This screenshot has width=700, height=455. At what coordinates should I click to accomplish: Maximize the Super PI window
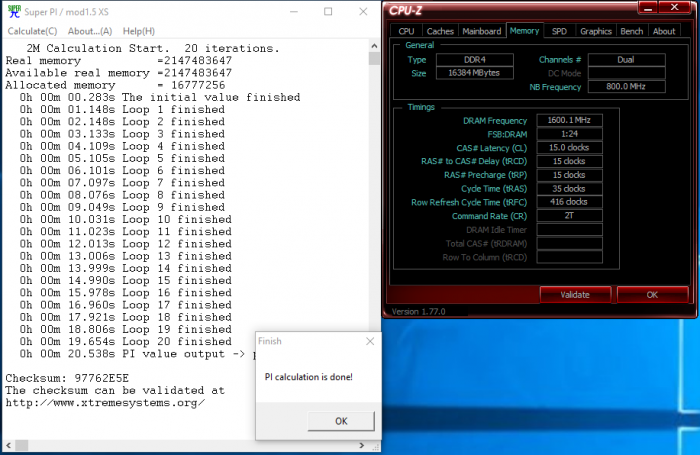click(328, 12)
